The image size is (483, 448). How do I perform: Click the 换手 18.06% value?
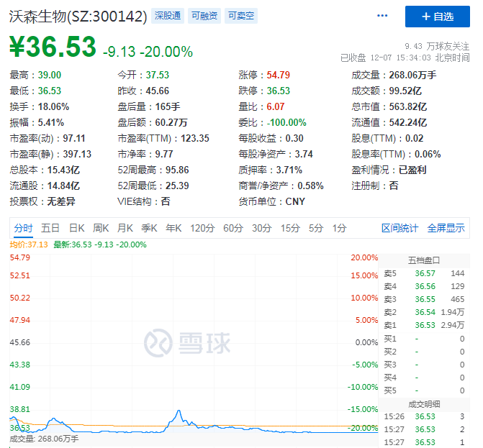pos(53,106)
